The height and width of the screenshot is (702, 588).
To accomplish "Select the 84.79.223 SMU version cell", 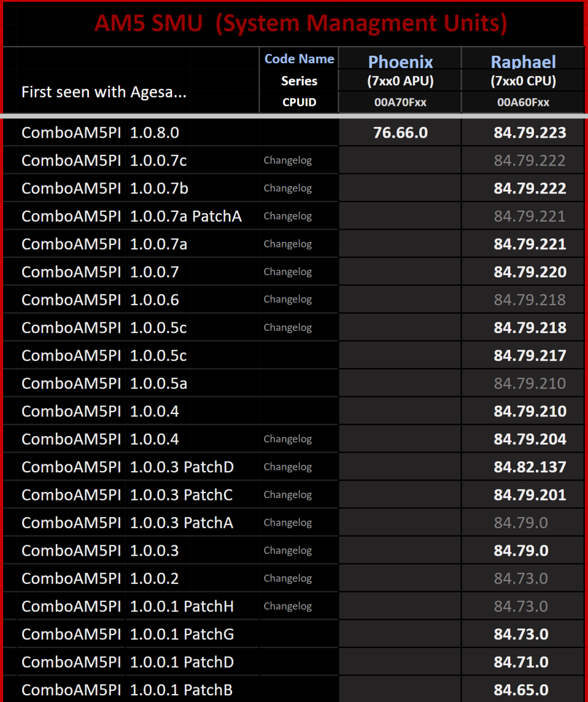I will click(x=530, y=132).
